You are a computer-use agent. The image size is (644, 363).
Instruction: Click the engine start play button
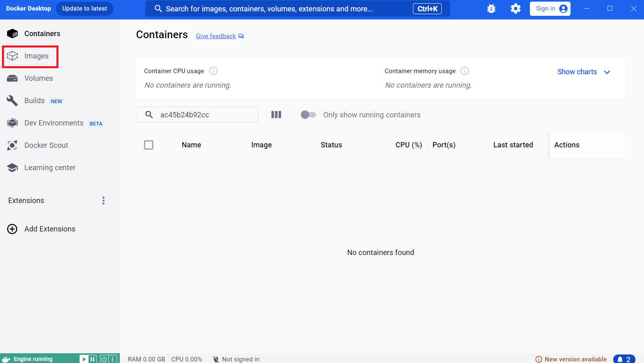84,359
